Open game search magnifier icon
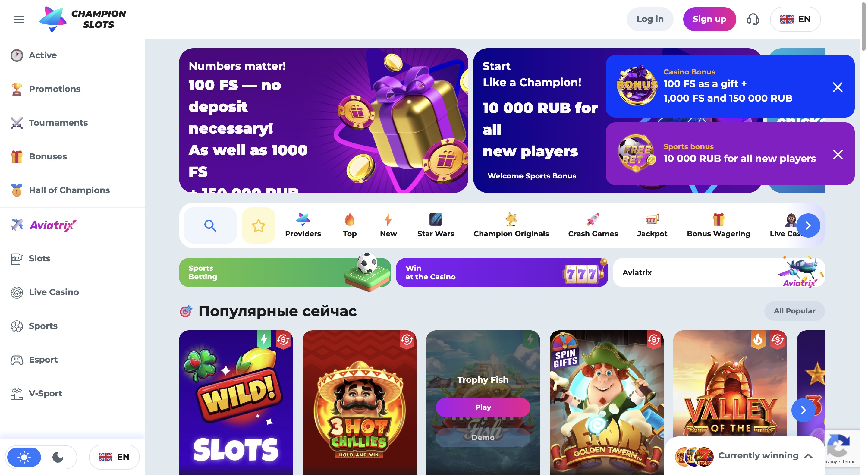Screen dimensions: 868x475 210,225
